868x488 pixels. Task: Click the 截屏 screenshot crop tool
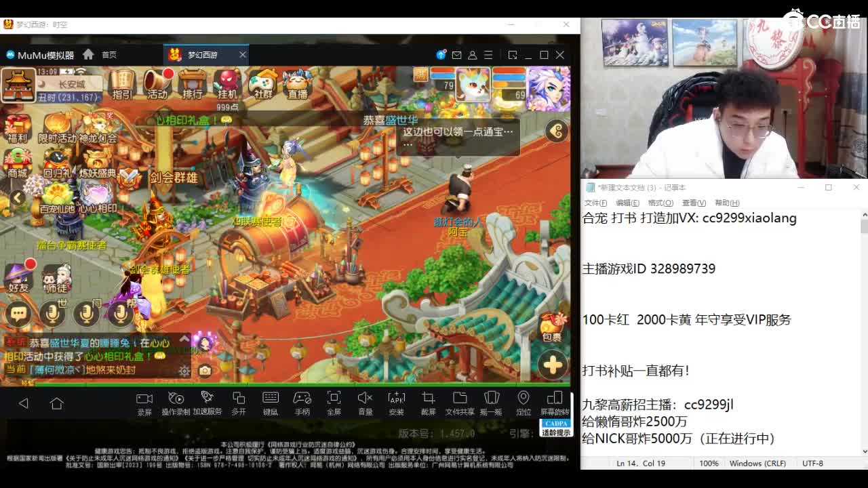coord(429,403)
